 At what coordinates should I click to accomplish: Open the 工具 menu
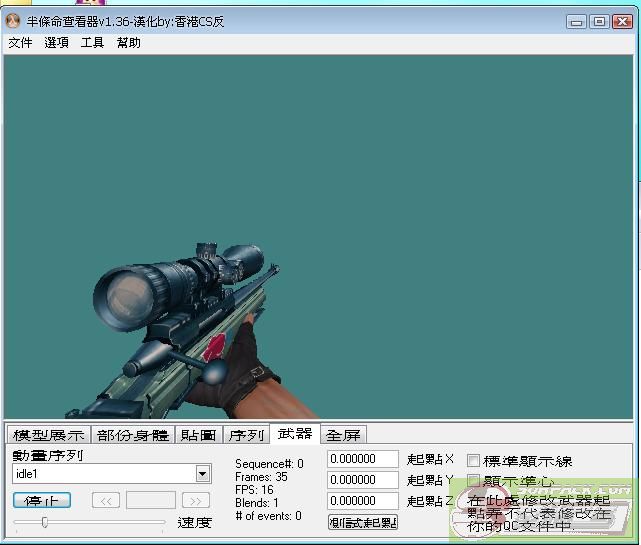(x=92, y=43)
